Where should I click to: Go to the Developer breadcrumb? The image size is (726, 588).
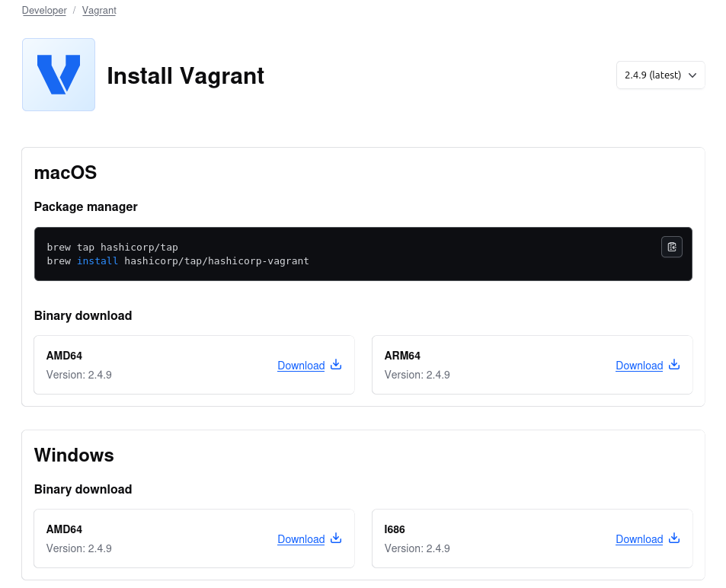[x=44, y=11]
